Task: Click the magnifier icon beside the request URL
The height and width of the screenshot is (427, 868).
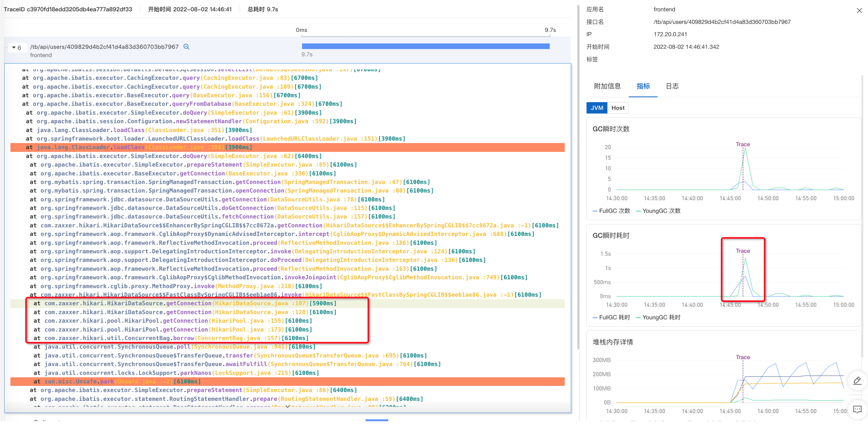Action: [x=186, y=47]
